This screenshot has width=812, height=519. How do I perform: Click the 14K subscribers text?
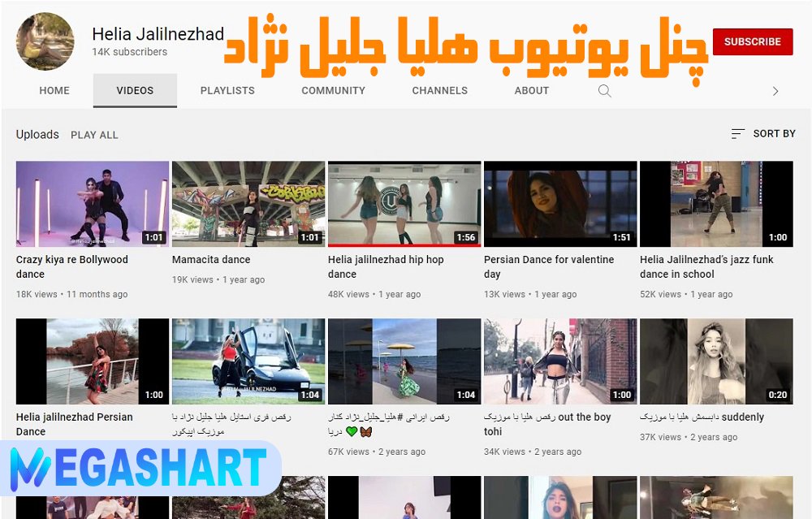(x=129, y=52)
